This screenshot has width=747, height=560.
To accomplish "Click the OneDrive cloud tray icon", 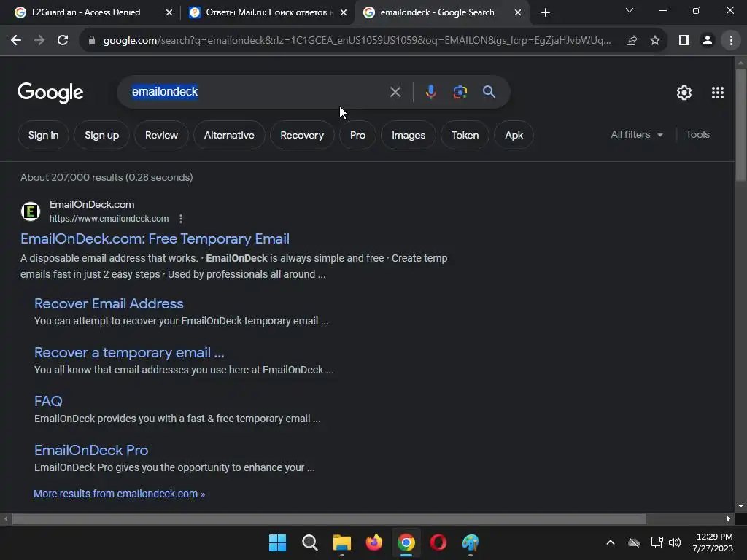I will point(634,542).
